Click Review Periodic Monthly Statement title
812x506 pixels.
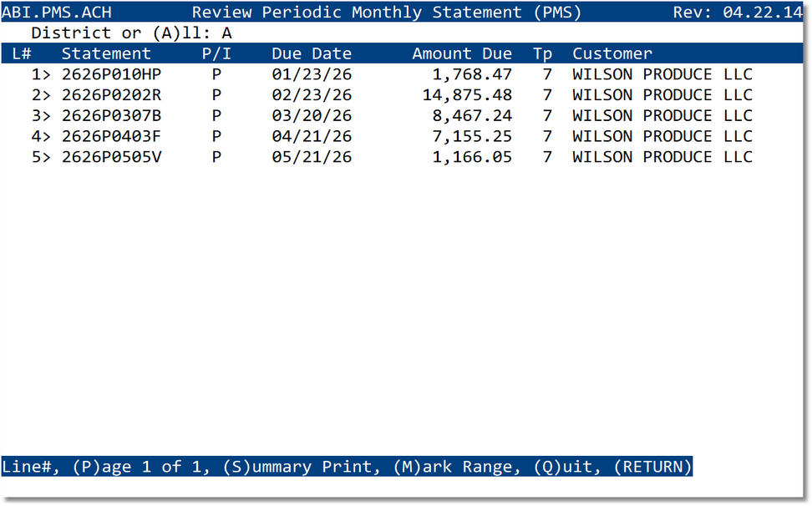(387, 12)
